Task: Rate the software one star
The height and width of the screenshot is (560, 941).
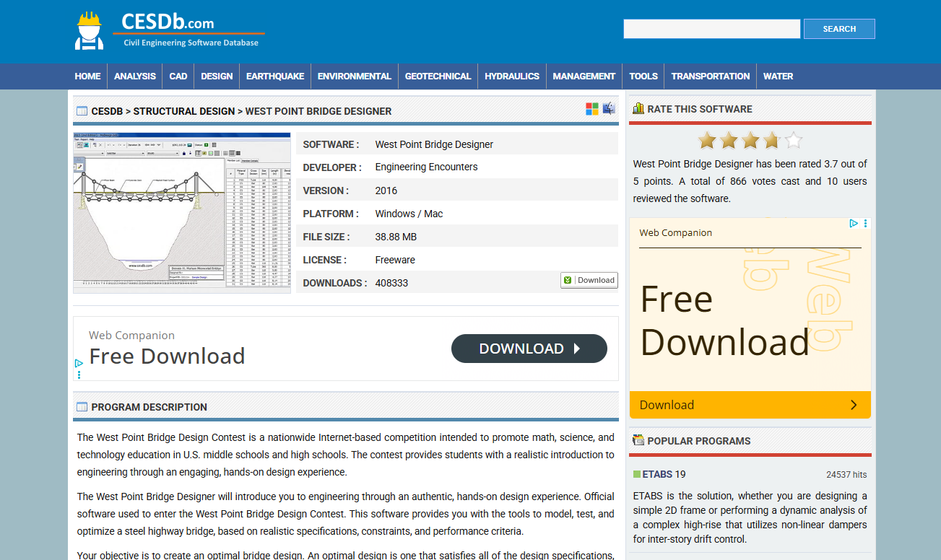Action: [x=707, y=140]
